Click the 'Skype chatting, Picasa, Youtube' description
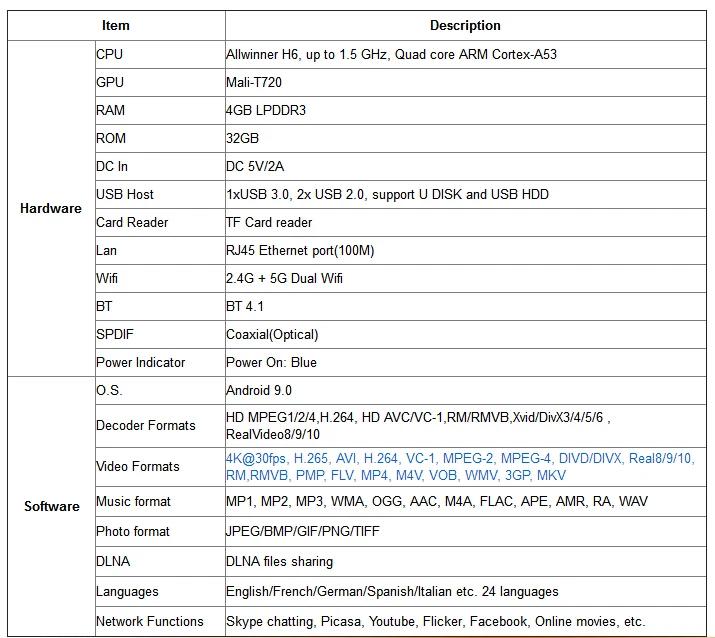Image resolution: width=715 pixels, height=638 pixels. pos(435,622)
